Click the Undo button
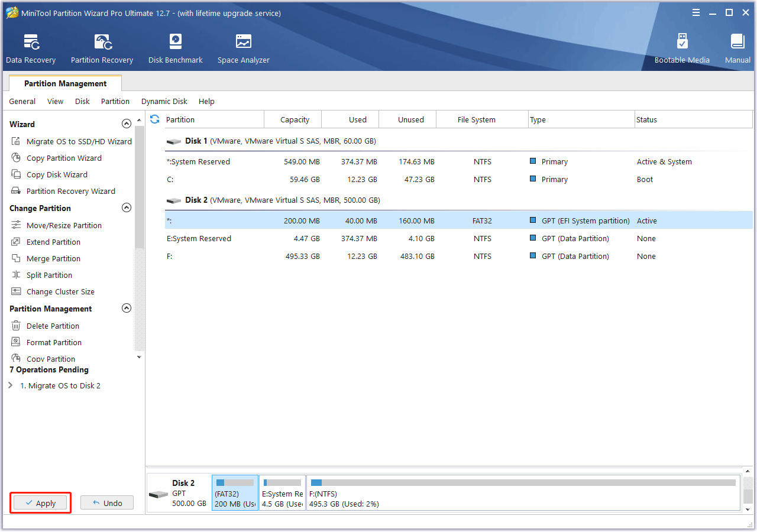The width and height of the screenshot is (757, 532). [107, 503]
